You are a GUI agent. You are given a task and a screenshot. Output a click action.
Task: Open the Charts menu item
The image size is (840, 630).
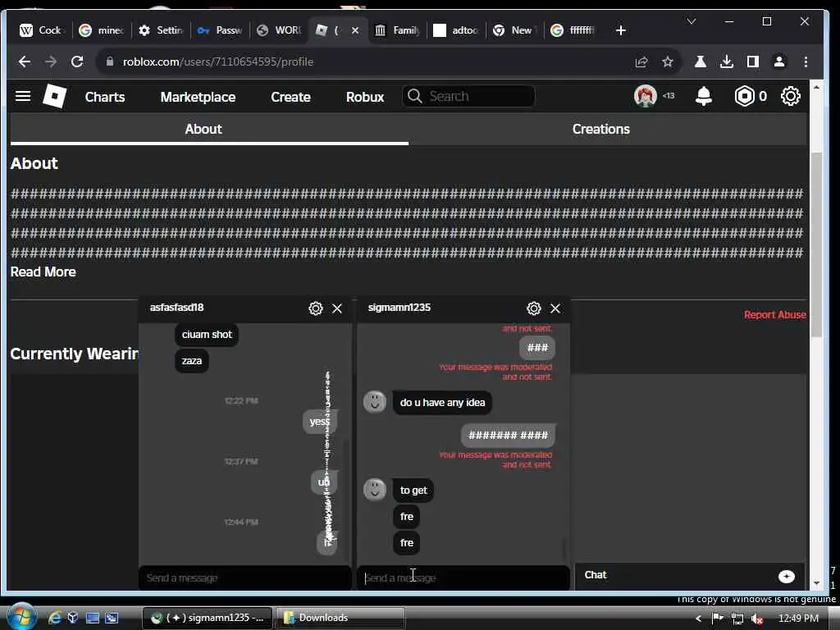[x=105, y=97]
